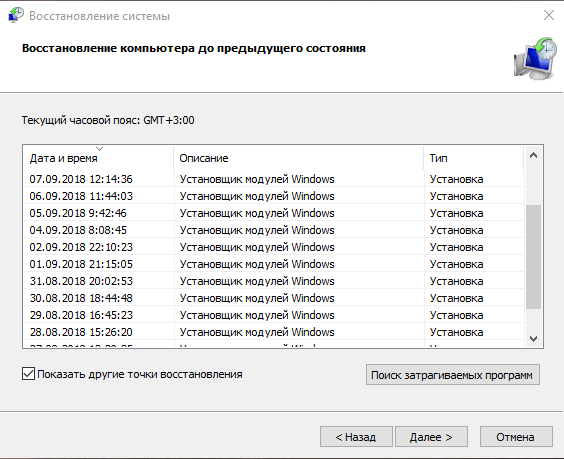564x459 pixels.
Task: Click the large computer restore clock icon
Action: [x=535, y=58]
